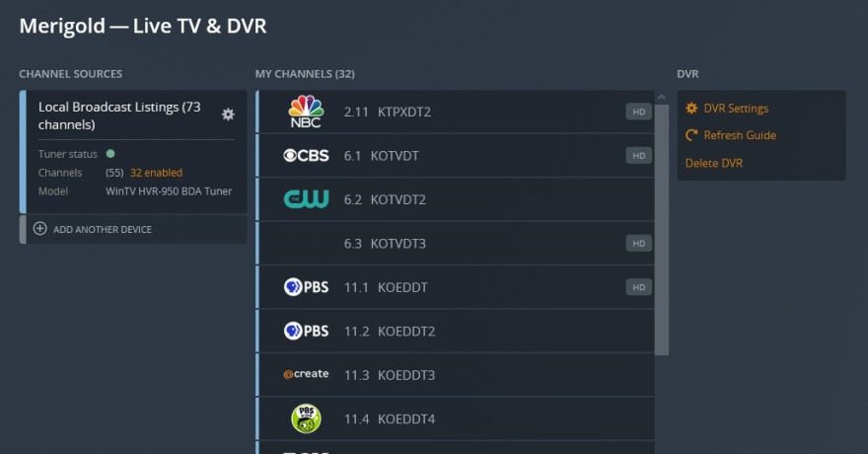Click the channel list scrollbar
This screenshot has width=868, height=454.
pyautogui.click(x=662, y=227)
